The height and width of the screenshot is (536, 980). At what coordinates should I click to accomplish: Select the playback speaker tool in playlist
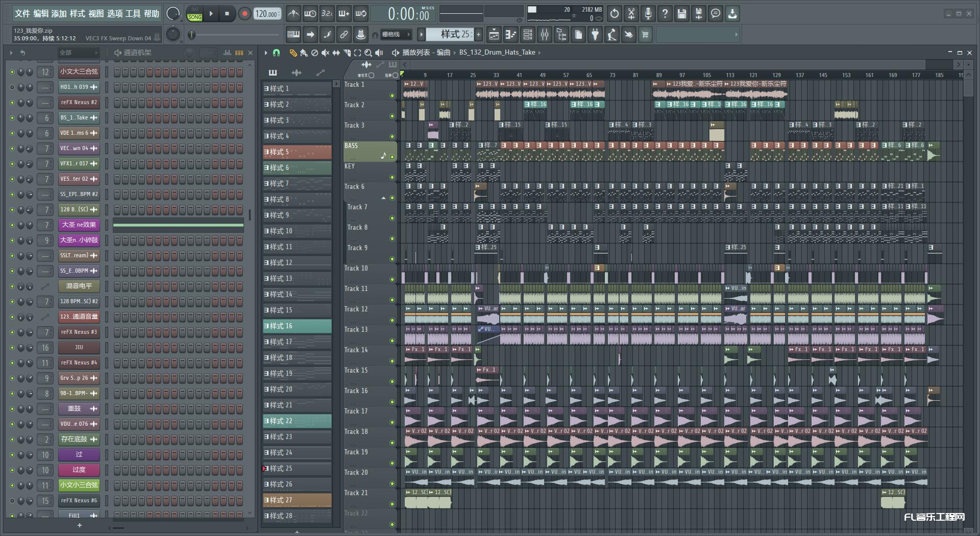[379, 53]
